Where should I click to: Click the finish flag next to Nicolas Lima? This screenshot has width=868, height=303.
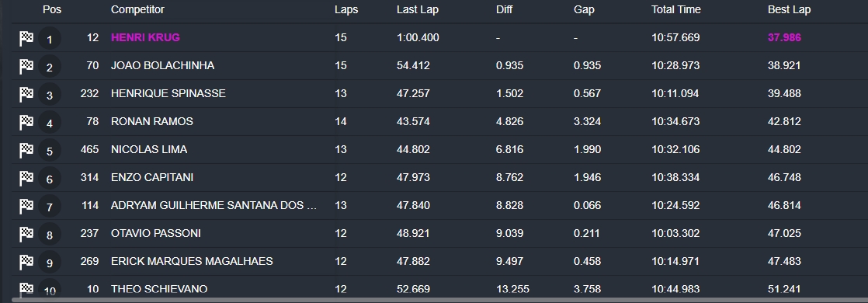click(26, 150)
